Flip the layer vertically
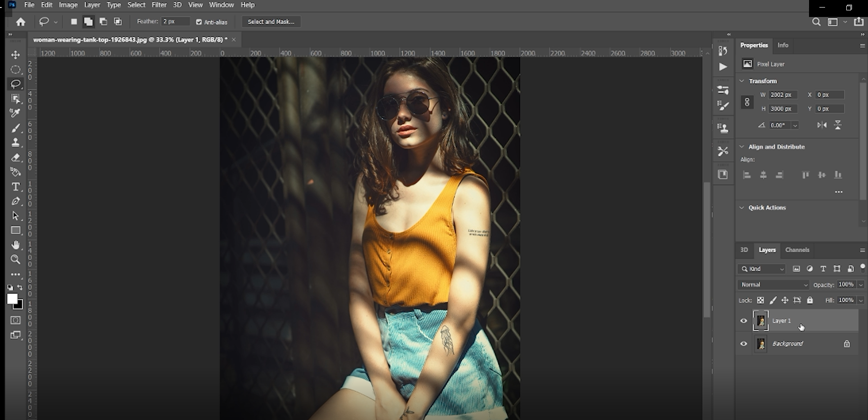 [x=838, y=125]
